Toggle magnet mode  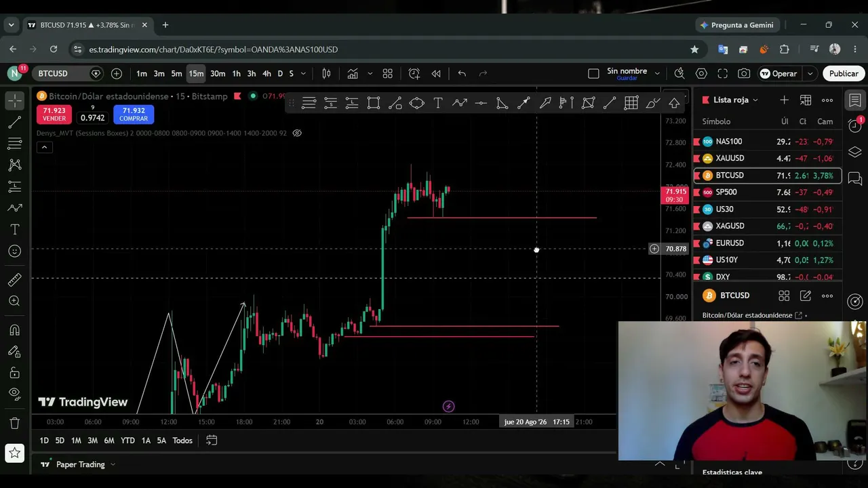[15, 330]
